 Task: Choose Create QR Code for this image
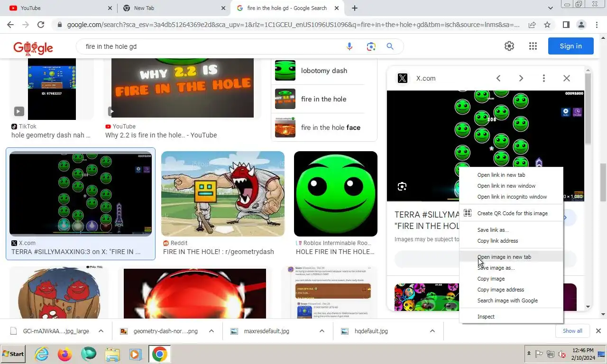[x=511, y=213]
